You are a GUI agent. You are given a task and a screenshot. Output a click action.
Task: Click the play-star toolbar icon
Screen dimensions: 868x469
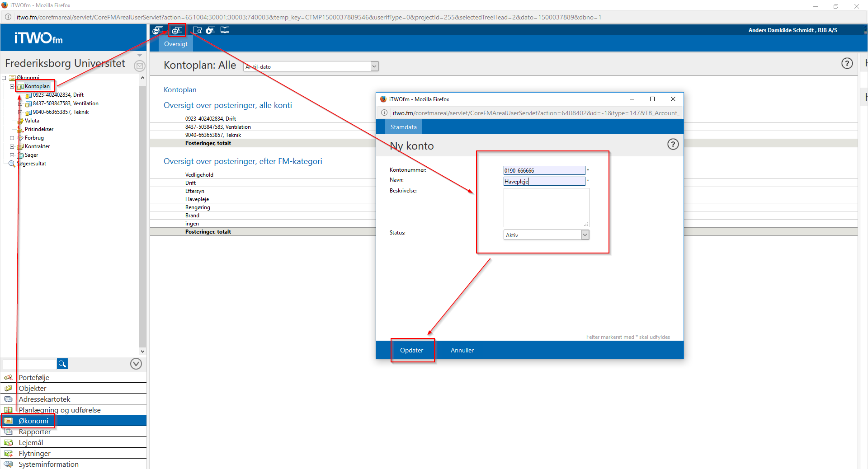[x=211, y=30]
